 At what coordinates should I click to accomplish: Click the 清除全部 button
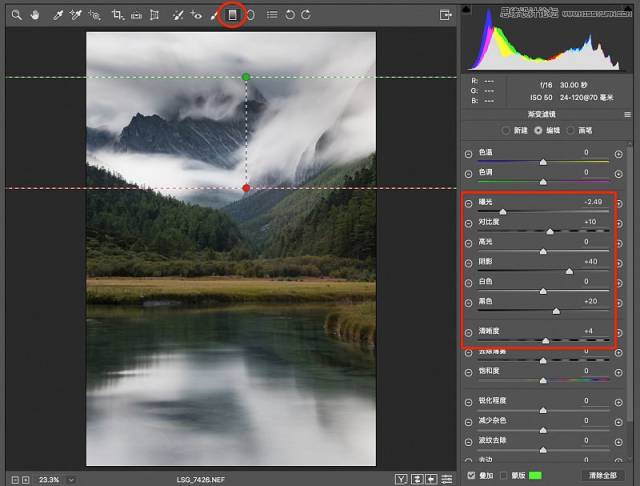coord(602,475)
